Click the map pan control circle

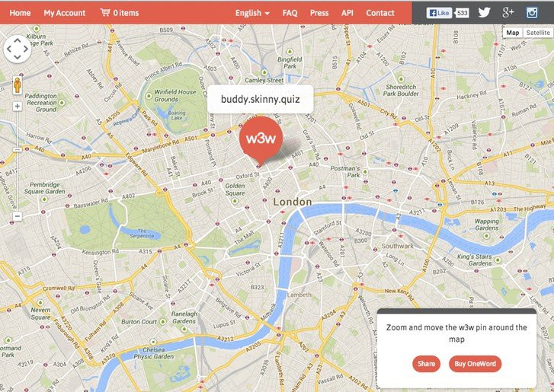point(18,49)
